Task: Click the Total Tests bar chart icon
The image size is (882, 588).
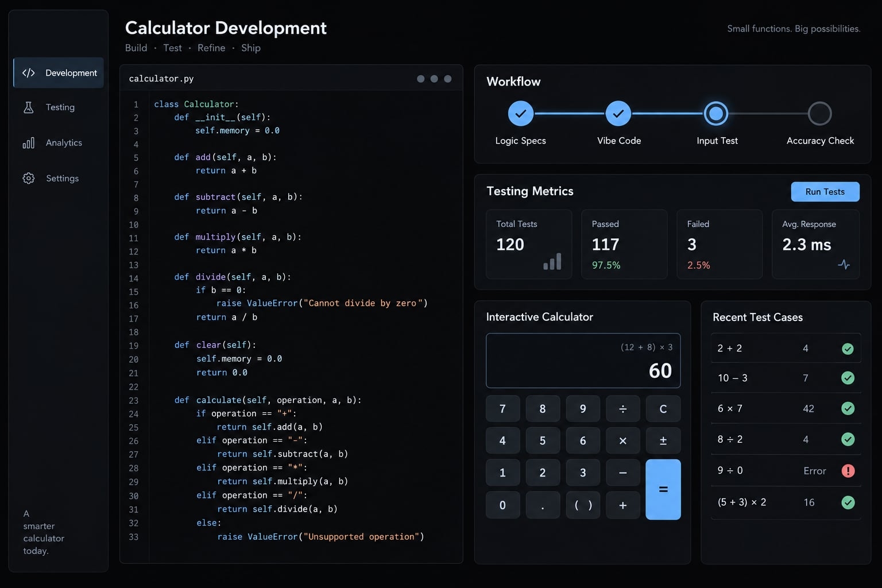Action: 552,262
